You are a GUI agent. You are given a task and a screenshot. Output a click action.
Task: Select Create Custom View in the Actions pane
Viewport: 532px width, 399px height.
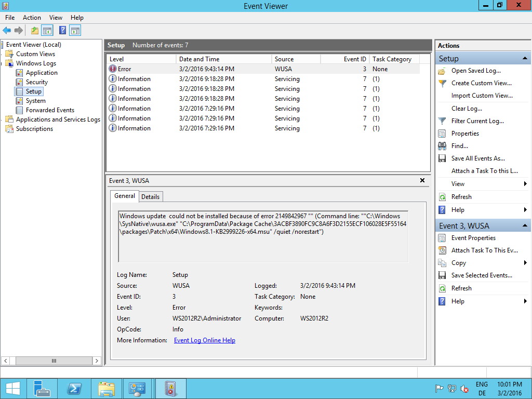481,83
